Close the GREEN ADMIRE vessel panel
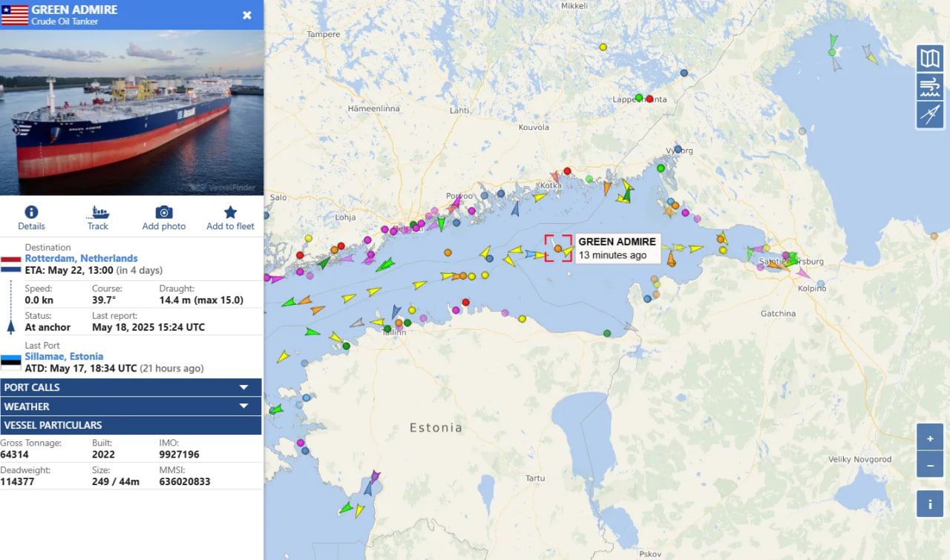Image resolution: width=950 pixels, height=560 pixels. click(x=247, y=15)
